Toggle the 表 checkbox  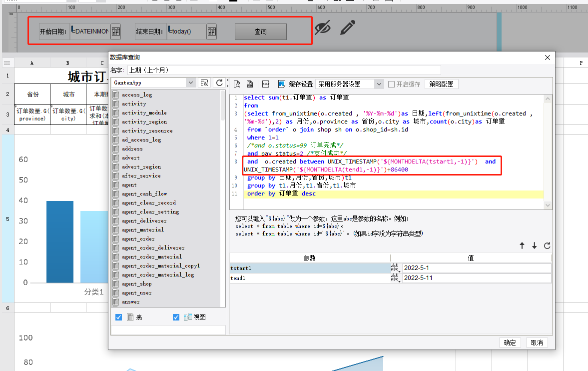pyautogui.click(x=118, y=317)
